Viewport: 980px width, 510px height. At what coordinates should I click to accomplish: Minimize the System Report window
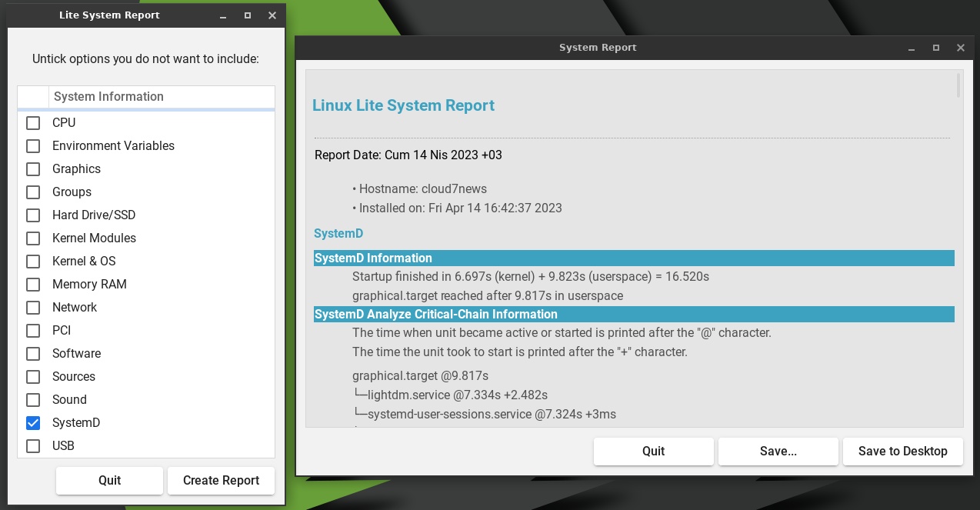912,48
